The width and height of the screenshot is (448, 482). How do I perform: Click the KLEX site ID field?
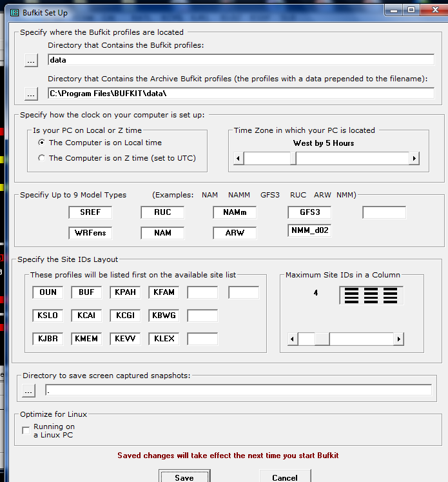164,339
